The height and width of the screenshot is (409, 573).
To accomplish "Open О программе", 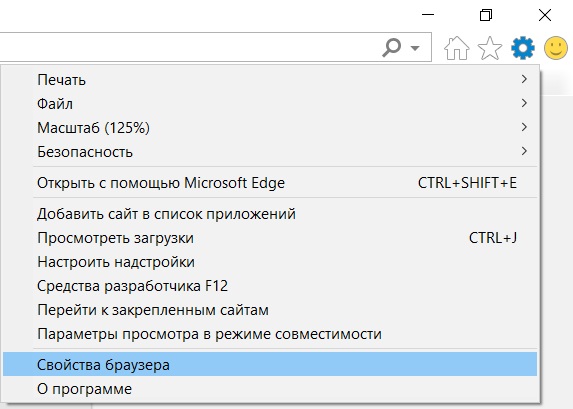I will (270, 389).
